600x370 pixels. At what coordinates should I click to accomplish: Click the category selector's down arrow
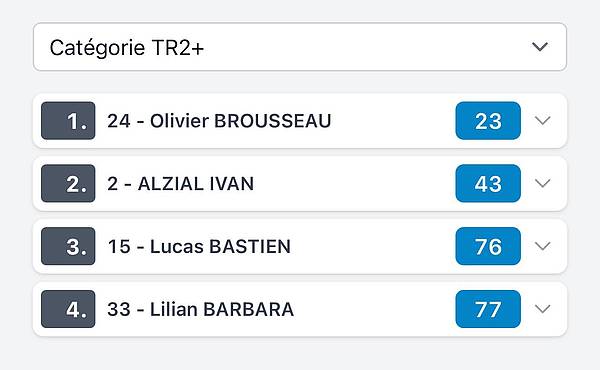tap(540, 47)
